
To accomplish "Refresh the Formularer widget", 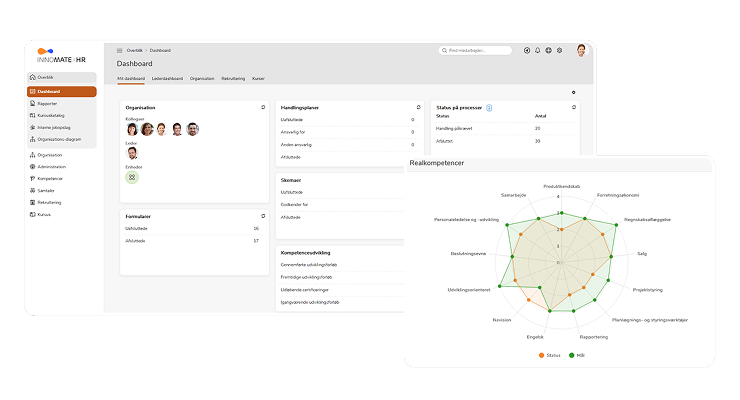I will (x=263, y=215).
